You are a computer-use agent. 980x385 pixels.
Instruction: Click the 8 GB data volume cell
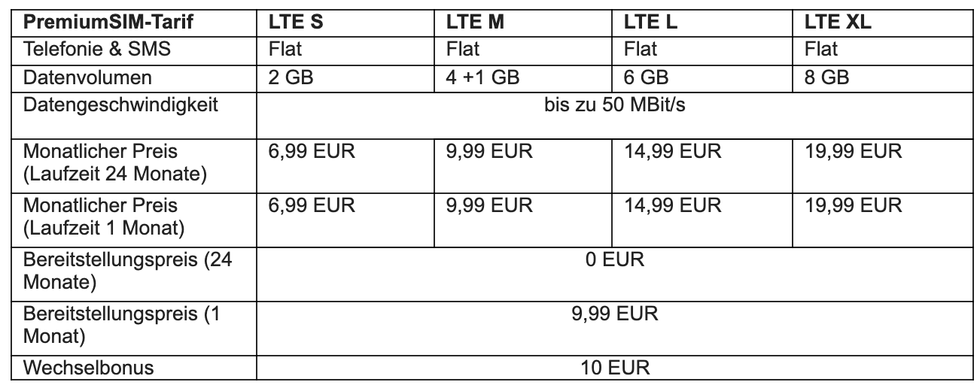point(826,77)
